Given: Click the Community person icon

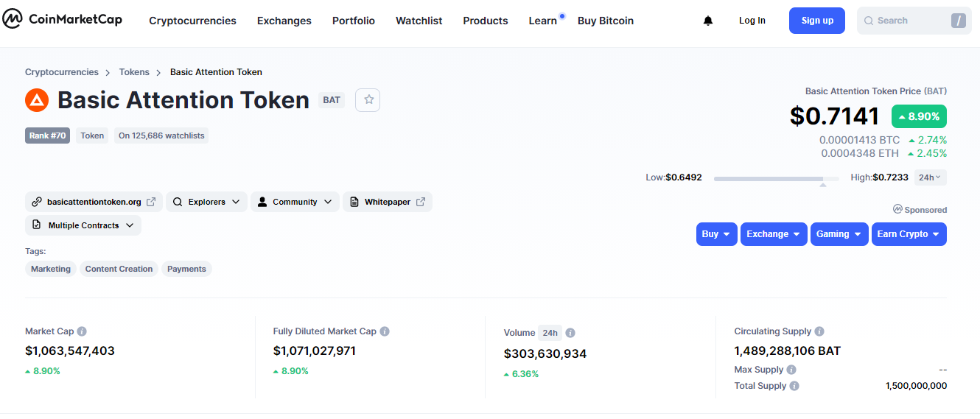Looking at the screenshot, I should click(262, 202).
